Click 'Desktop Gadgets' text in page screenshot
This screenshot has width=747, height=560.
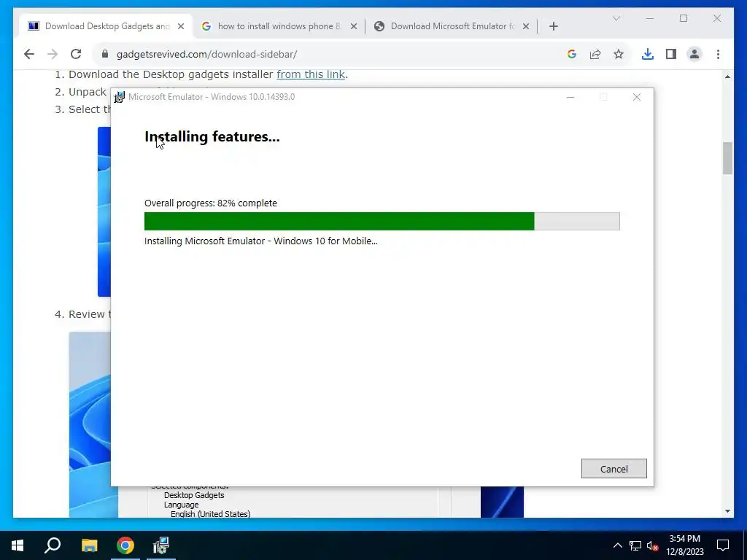pos(194,495)
